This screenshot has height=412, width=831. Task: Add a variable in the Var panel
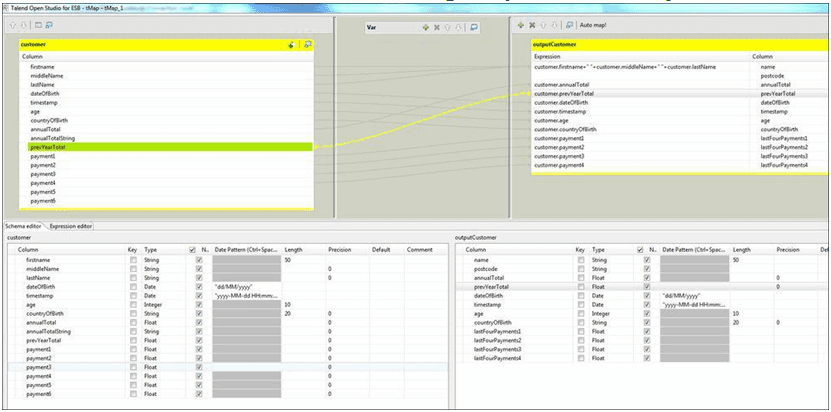[x=425, y=27]
